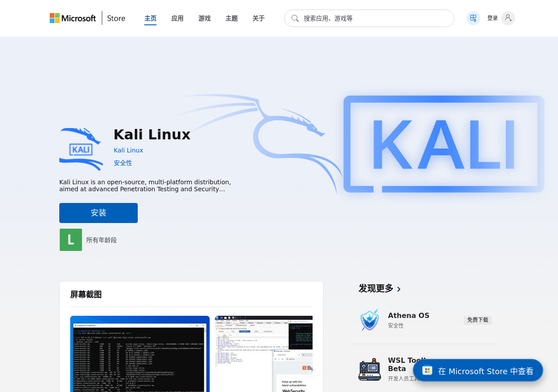Image resolution: width=558 pixels, height=392 pixels.
Task: Click the green L age rating icon
Action: tap(71, 240)
